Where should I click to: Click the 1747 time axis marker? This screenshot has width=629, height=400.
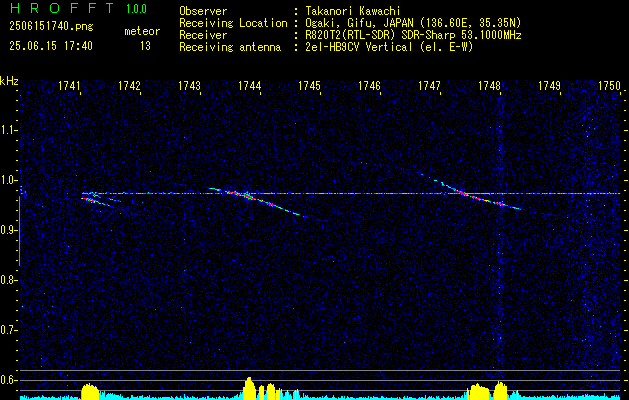coord(430,85)
